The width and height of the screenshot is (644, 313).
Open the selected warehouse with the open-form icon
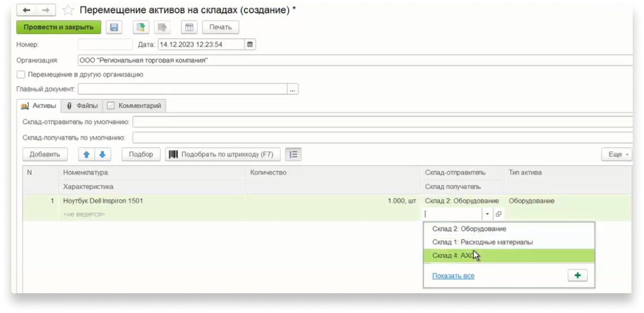click(x=499, y=214)
